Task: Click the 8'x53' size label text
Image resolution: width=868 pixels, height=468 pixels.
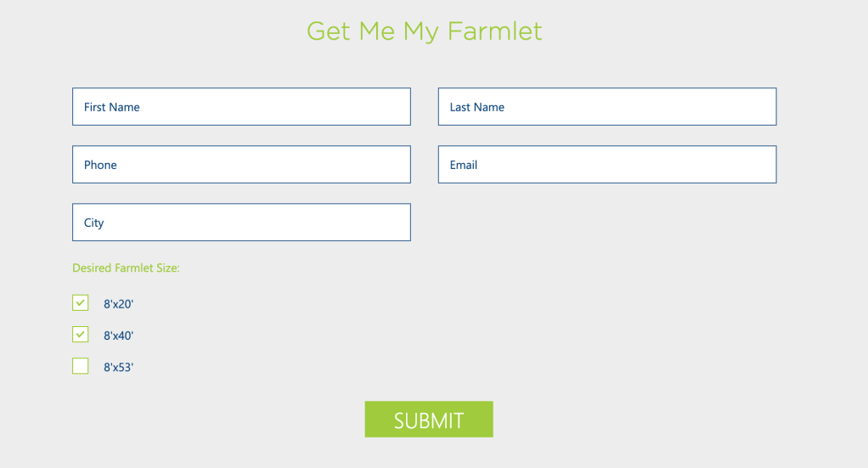Action: tap(119, 367)
